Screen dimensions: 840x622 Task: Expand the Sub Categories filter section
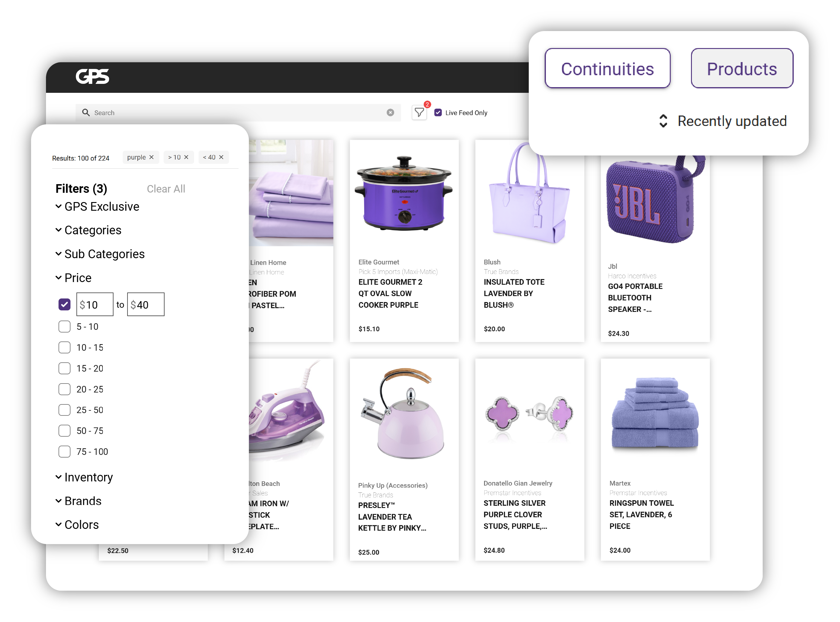coord(100,254)
